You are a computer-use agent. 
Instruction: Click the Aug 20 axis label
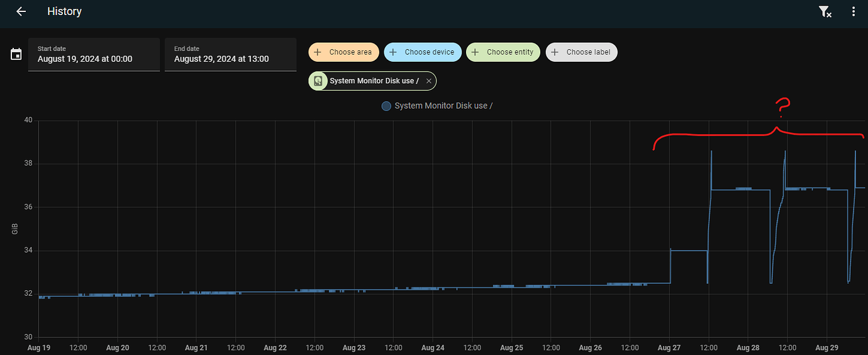(118, 347)
